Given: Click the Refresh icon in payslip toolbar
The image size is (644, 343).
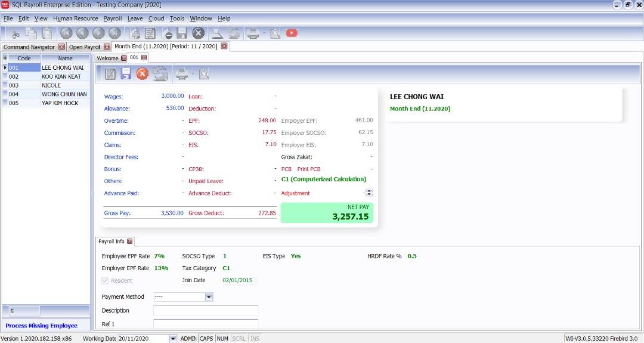Looking at the screenshot, I should click(x=160, y=73).
